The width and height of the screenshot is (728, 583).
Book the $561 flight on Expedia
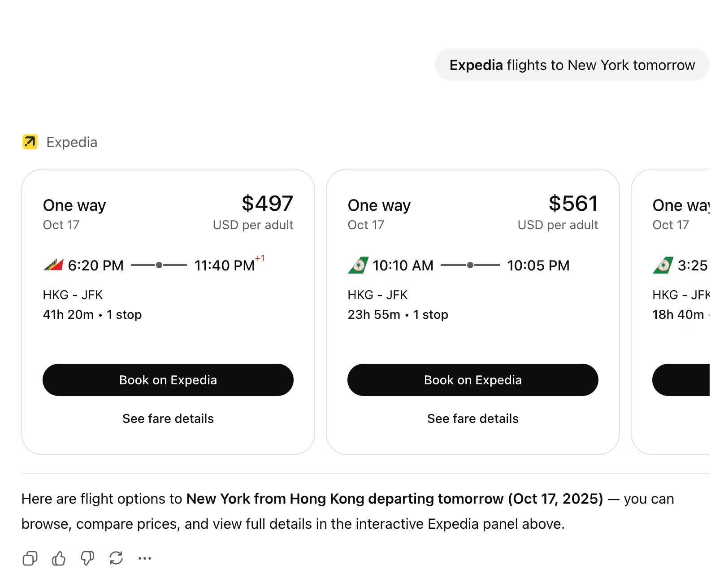pyautogui.click(x=473, y=380)
